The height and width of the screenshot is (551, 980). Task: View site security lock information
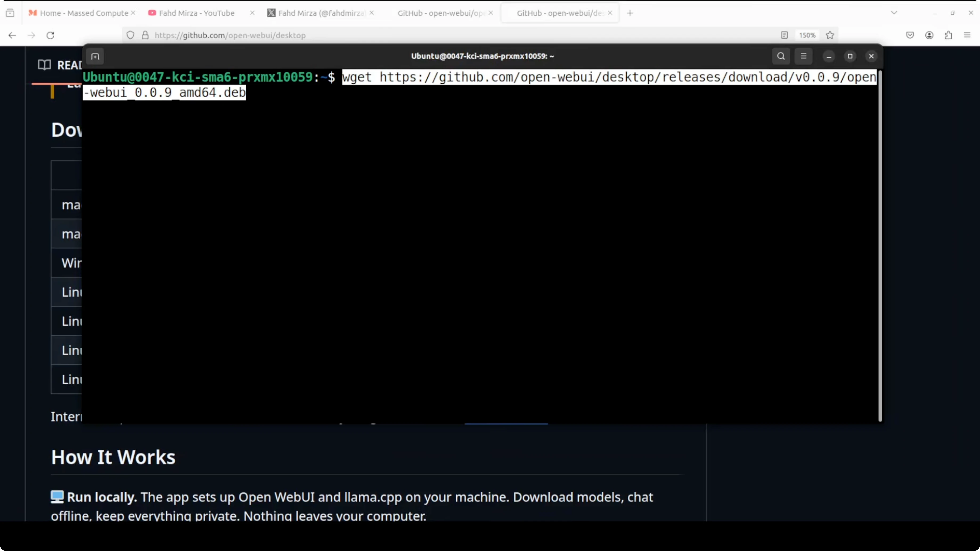point(145,35)
